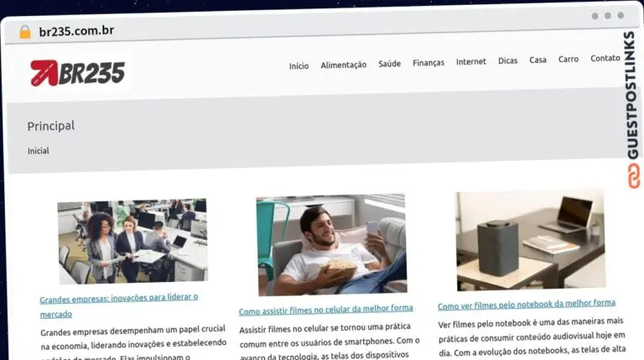The image size is (644, 360).
Task: Open the Alimentação menu item
Action: click(343, 65)
